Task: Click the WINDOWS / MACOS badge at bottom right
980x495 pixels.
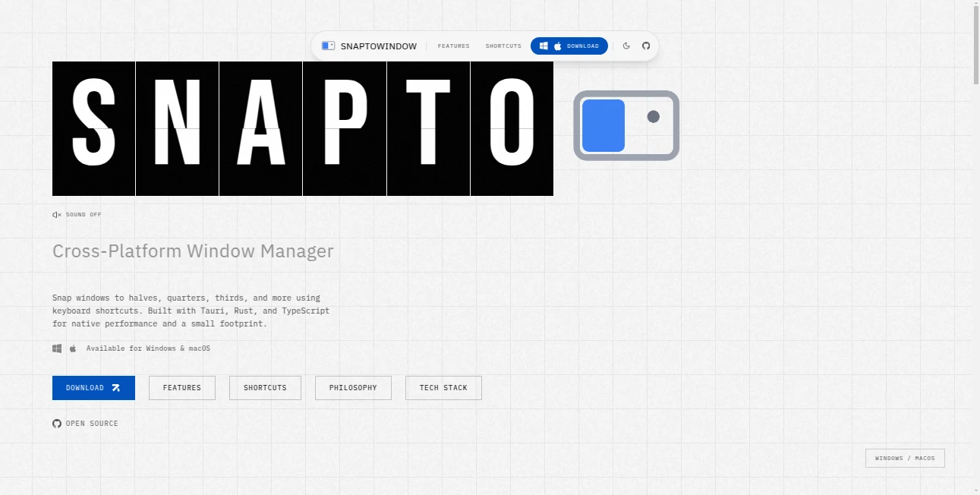Action: click(x=905, y=458)
